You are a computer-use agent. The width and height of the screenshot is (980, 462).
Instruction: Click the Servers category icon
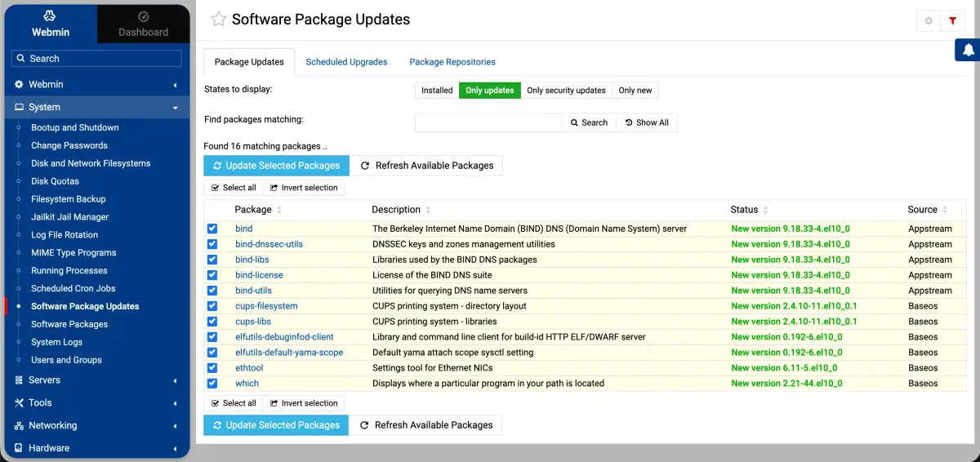click(x=20, y=380)
